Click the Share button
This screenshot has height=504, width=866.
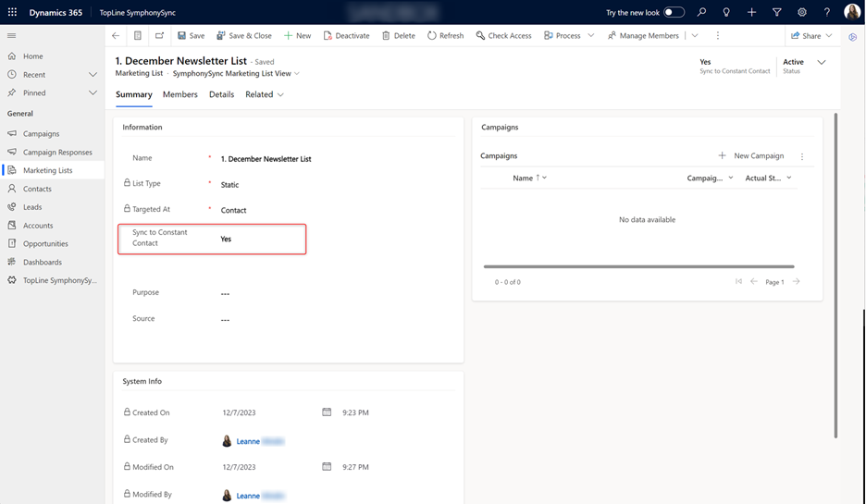click(x=806, y=36)
